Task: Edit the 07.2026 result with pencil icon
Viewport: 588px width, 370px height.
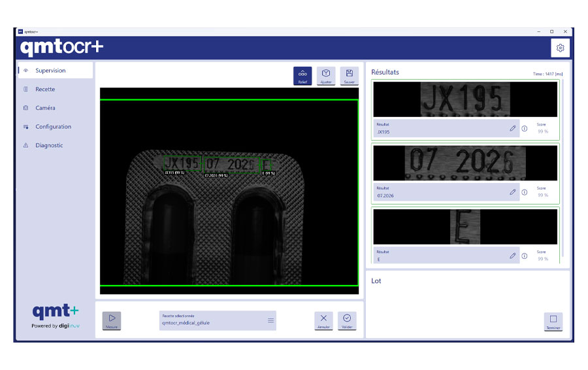Action: click(513, 192)
